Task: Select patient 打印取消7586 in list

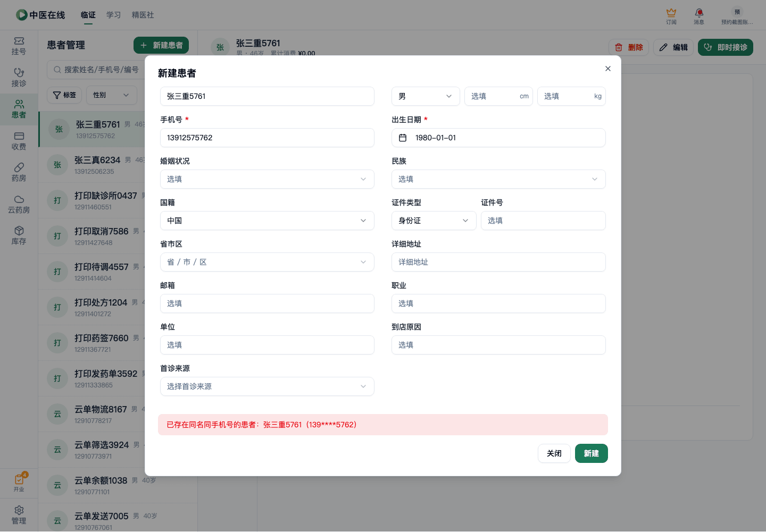Action: pos(91,236)
